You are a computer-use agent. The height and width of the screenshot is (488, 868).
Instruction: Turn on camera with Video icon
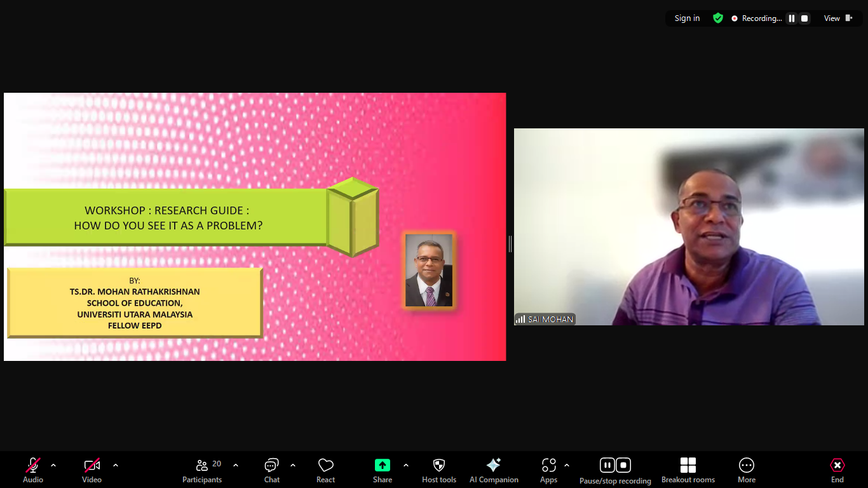click(x=92, y=466)
